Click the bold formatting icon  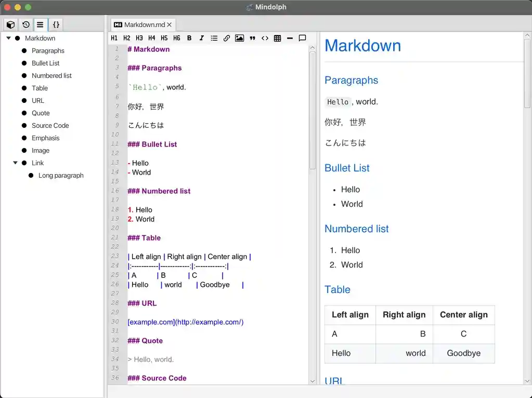coord(189,38)
